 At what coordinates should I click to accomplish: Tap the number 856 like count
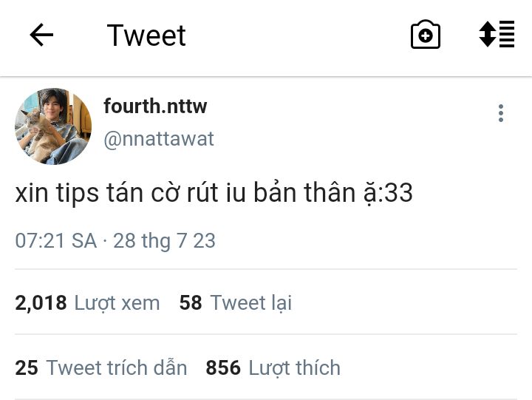223,367
